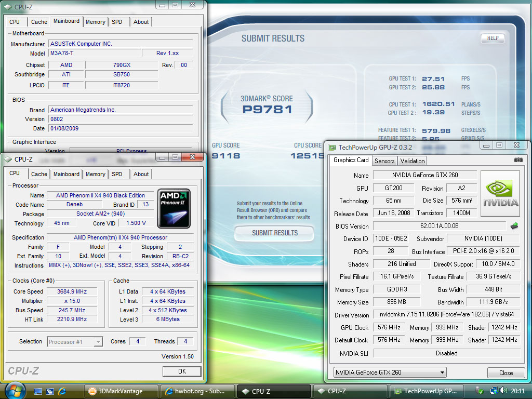
Task: Open the NVIDIA GeForce GTX 260 card dropdown
Action: tap(442, 372)
